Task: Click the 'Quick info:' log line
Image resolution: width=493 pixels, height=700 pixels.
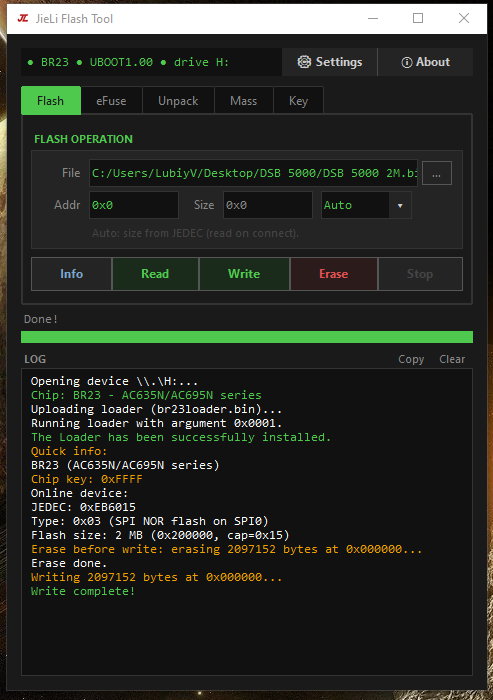Action: point(69,451)
